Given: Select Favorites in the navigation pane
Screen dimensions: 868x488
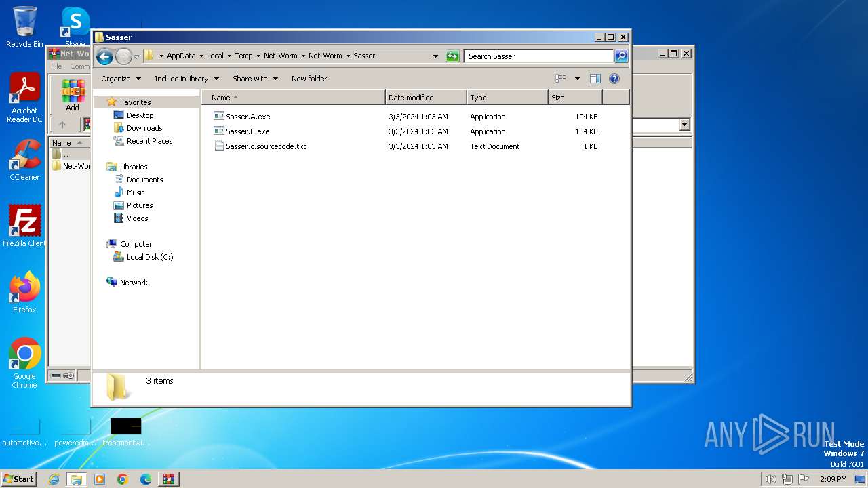Looking at the screenshot, I should pos(135,102).
